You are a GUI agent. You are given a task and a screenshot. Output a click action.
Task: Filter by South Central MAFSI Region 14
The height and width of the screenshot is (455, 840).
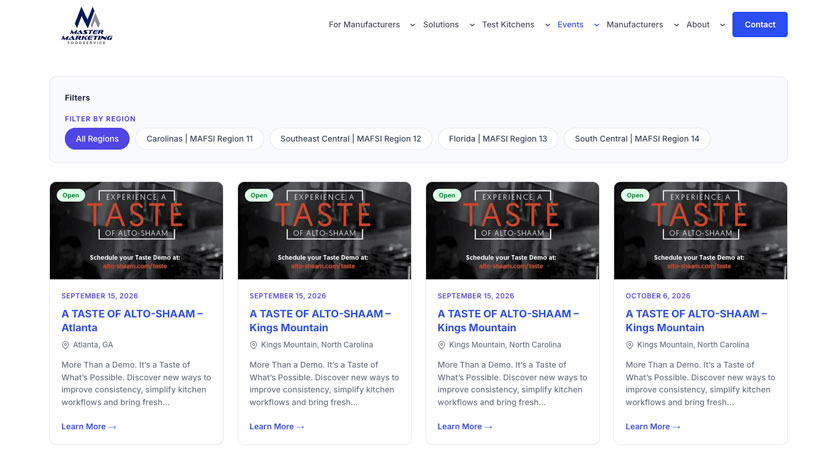(637, 139)
